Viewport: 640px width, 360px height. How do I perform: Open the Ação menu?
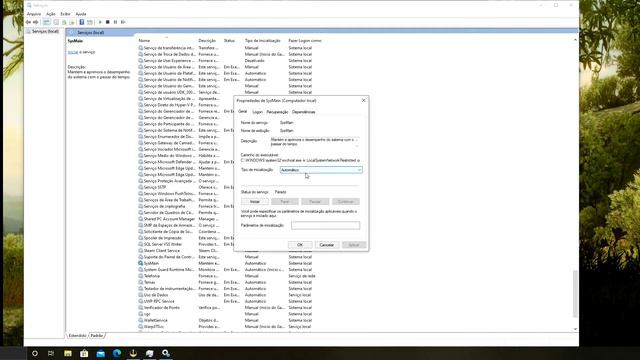51,14
